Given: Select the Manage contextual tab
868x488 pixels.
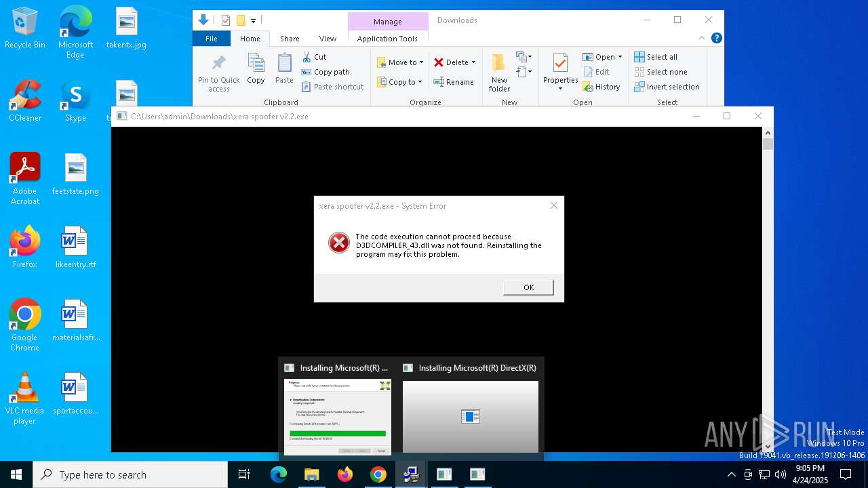Looking at the screenshot, I should 387,21.
